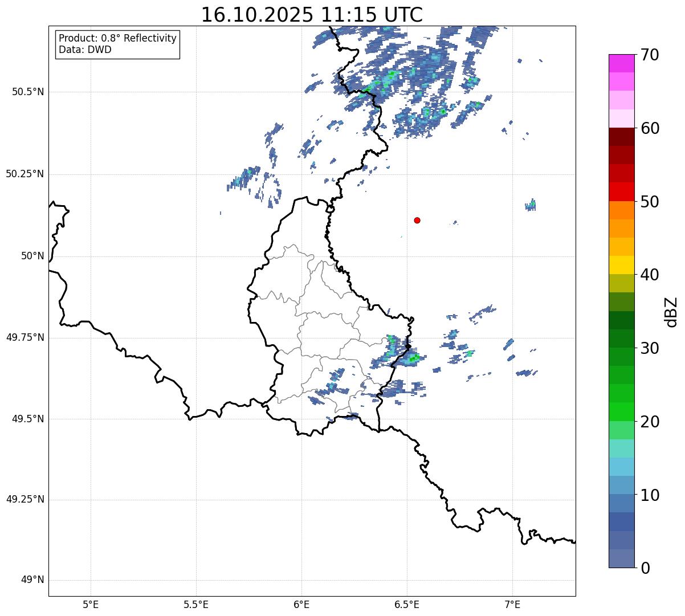Click the latitude label 50.5°N
Image resolution: width=685 pixels, height=616 pixels.
click(x=28, y=92)
